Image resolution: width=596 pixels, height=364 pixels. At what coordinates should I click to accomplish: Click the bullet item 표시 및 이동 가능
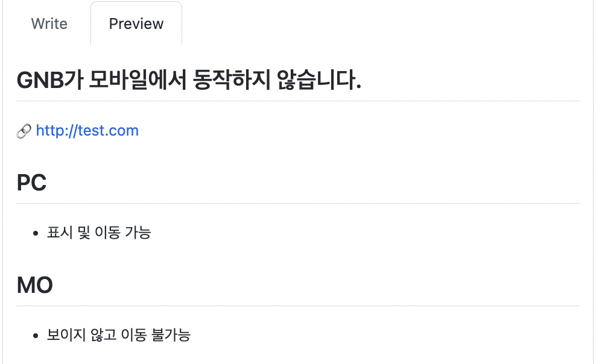(99, 232)
